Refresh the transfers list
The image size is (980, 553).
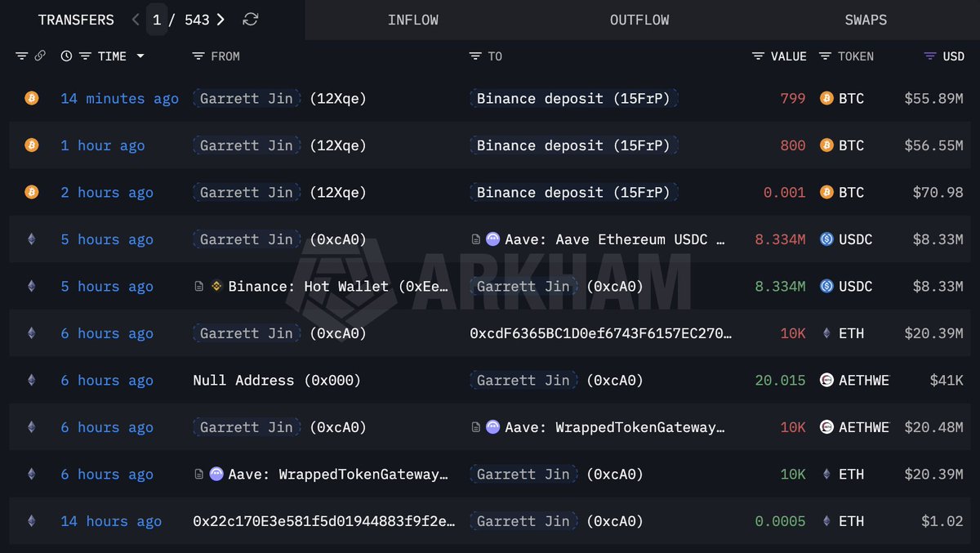click(251, 19)
